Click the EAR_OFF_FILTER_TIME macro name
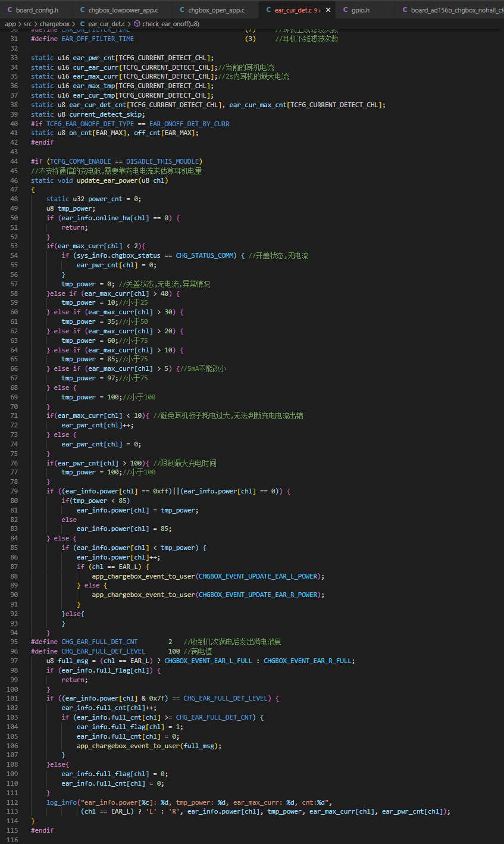504x844 pixels. [x=98, y=39]
